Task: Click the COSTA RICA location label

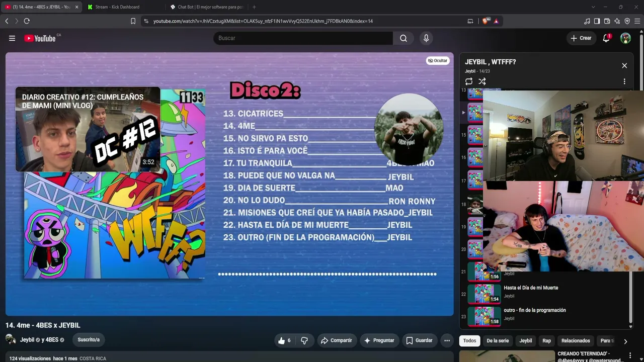Action: pos(93,358)
